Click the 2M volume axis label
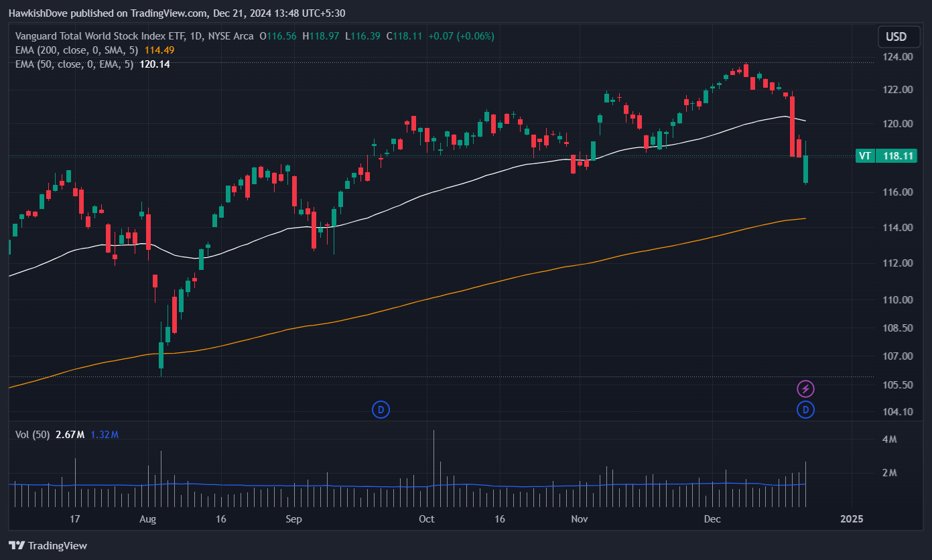The image size is (932, 560). pyautogui.click(x=890, y=473)
